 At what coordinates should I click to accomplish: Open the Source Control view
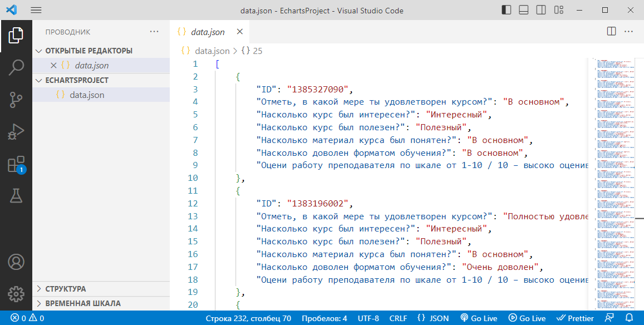click(16, 100)
